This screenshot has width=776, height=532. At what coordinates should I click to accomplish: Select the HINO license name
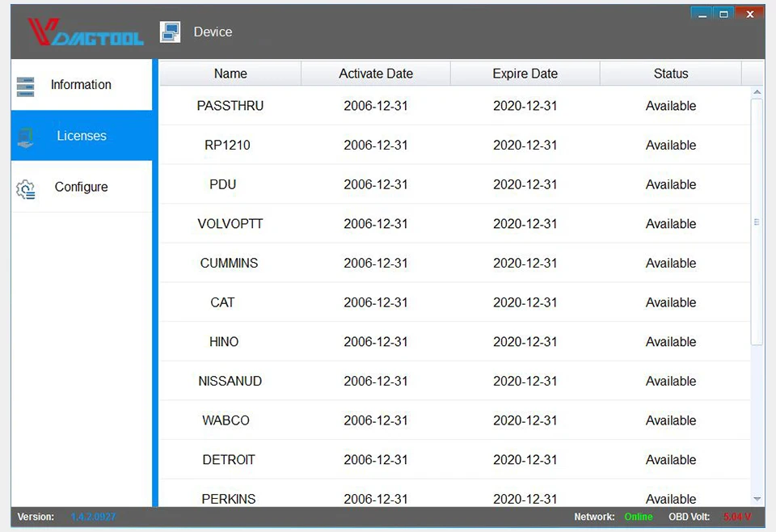point(224,341)
